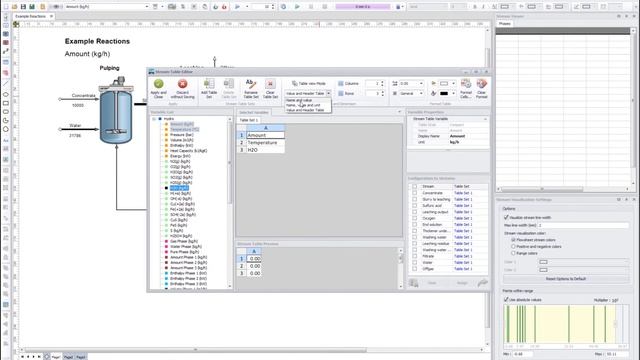Collapse the Stream Table Variable properties group
This screenshot has width=640, height=360.
[485, 119]
